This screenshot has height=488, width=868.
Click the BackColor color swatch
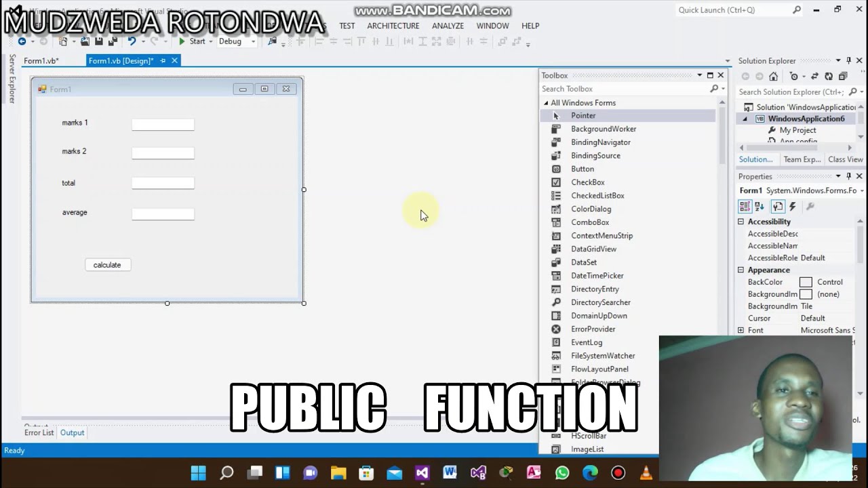tap(806, 283)
